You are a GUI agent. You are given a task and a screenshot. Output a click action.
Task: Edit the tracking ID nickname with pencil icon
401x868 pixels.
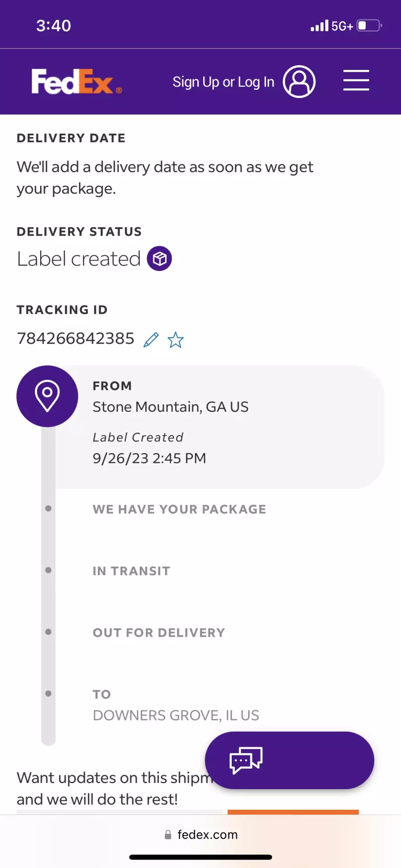pyautogui.click(x=151, y=340)
